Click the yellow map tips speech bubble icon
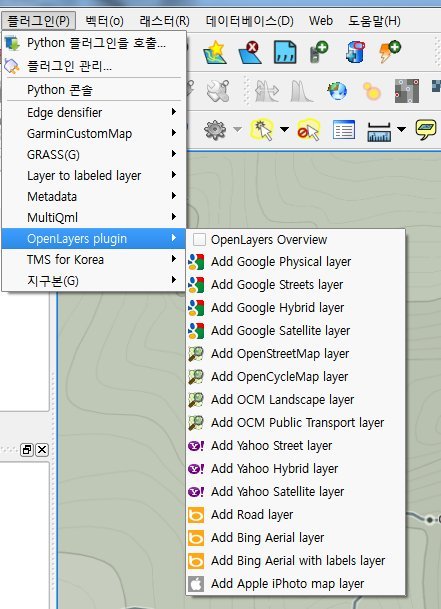This screenshot has width=441, height=609. coord(426,129)
